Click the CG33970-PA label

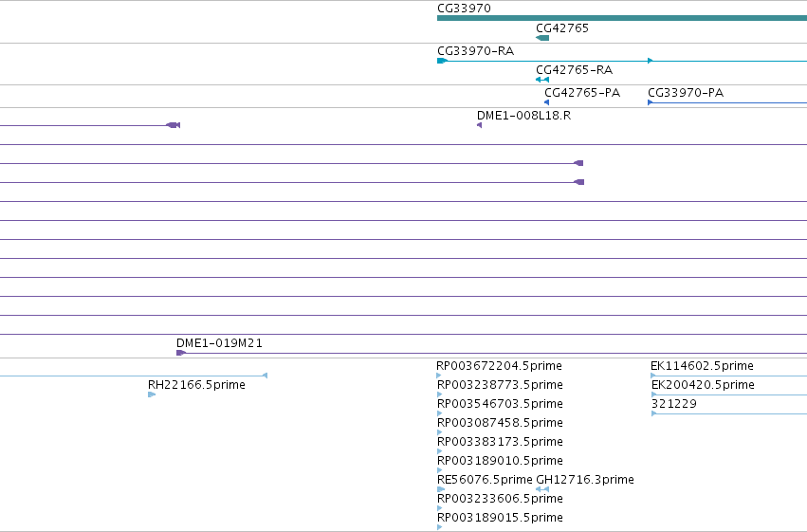click(686, 93)
